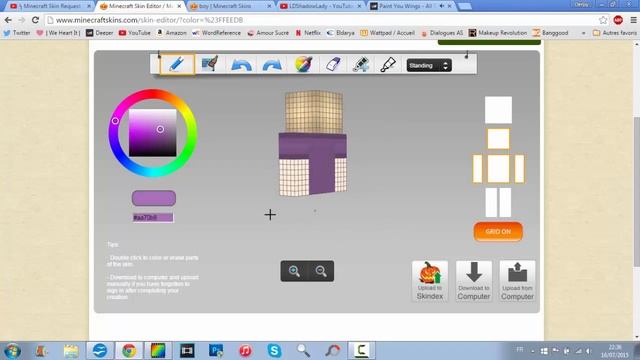
Task: Toggle right arm part in body map
Action: coord(520,169)
